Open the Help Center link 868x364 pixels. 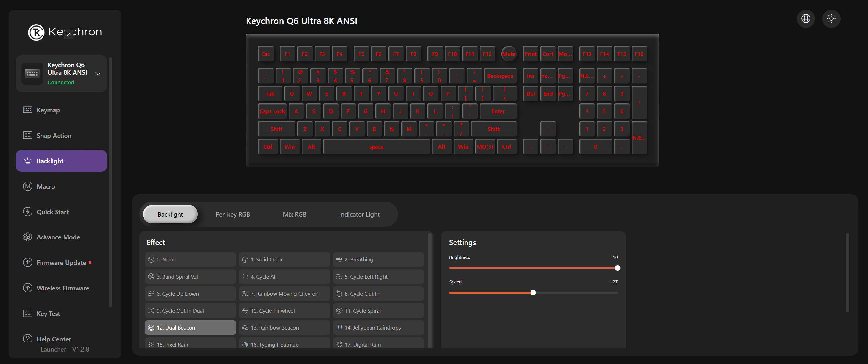[54, 339]
